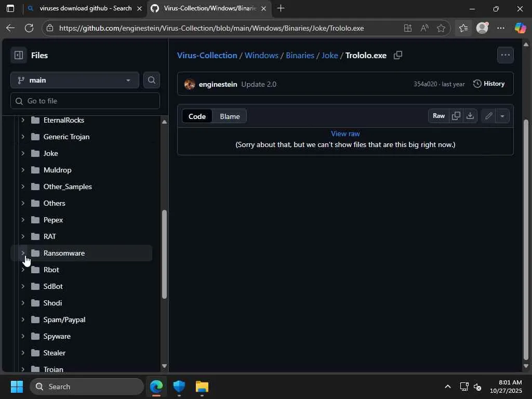Switch to the Blame view tab
Screen dimensions: 532x399
click(230, 116)
